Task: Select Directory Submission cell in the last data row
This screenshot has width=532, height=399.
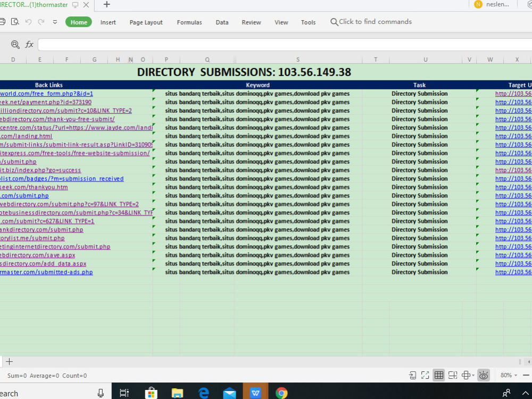Action: [419, 272]
